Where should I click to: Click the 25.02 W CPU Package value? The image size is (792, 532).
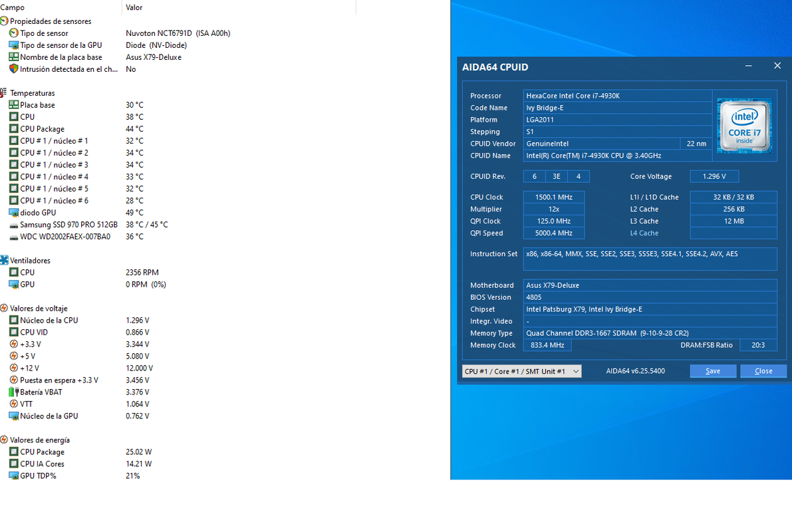[x=138, y=452]
